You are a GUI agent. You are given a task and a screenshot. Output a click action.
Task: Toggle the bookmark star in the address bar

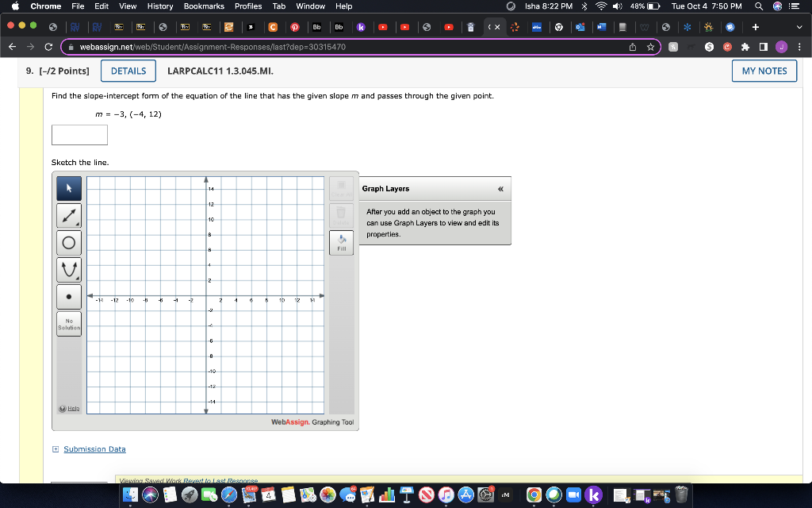click(x=650, y=46)
